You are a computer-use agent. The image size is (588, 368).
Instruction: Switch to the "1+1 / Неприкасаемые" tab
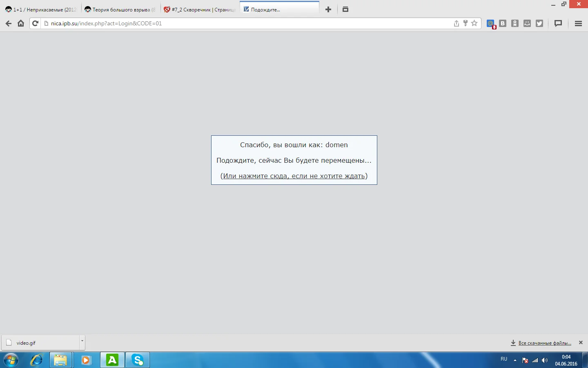(41, 9)
